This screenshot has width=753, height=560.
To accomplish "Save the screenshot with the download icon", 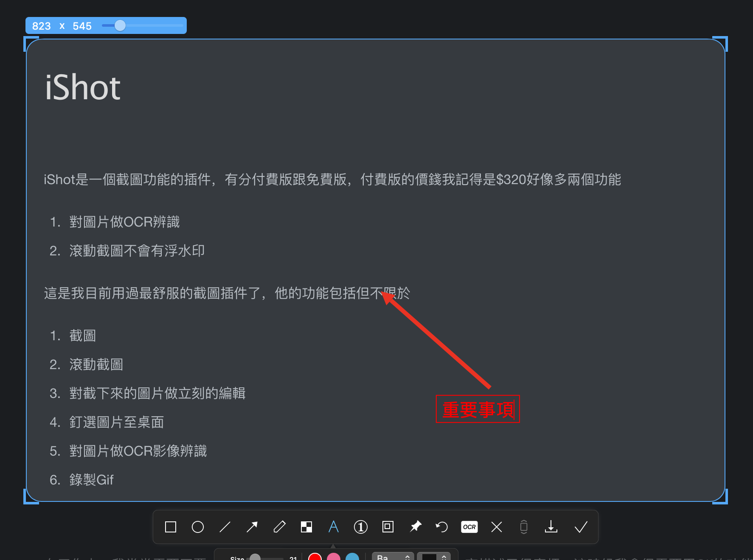I will coord(551,527).
